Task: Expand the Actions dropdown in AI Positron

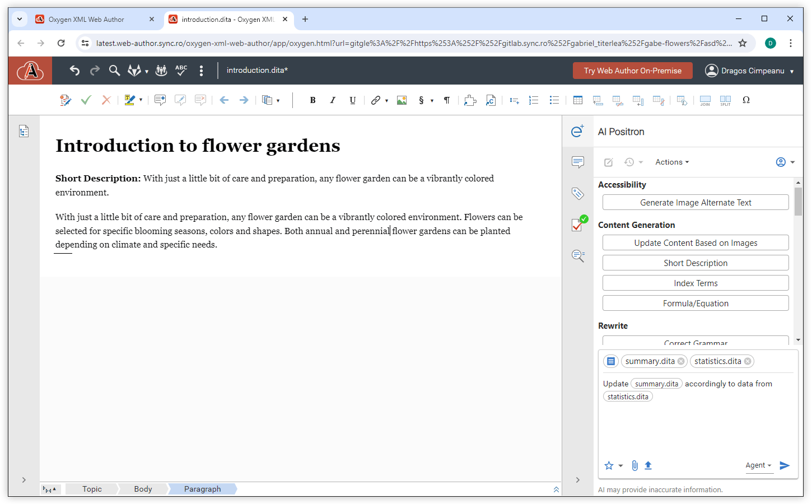Action: click(672, 162)
